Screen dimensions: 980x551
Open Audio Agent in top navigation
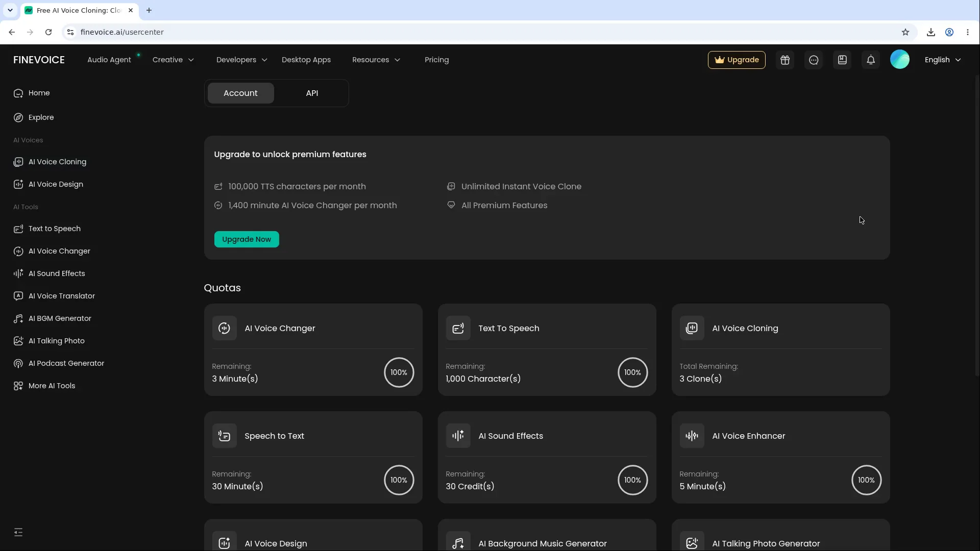(109, 60)
